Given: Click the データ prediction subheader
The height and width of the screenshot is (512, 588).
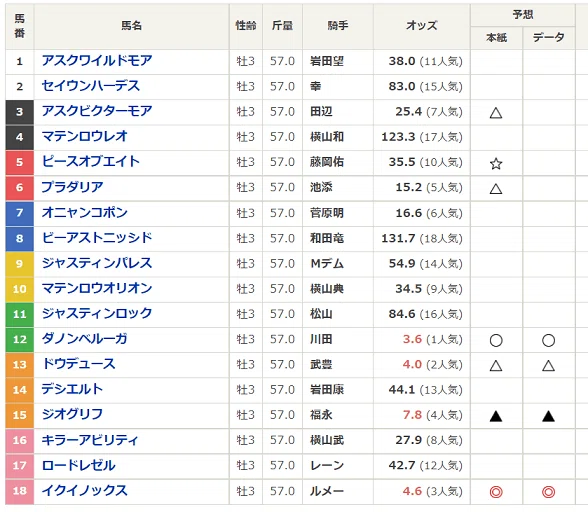Looking at the screenshot, I should pyautogui.click(x=549, y=38).
